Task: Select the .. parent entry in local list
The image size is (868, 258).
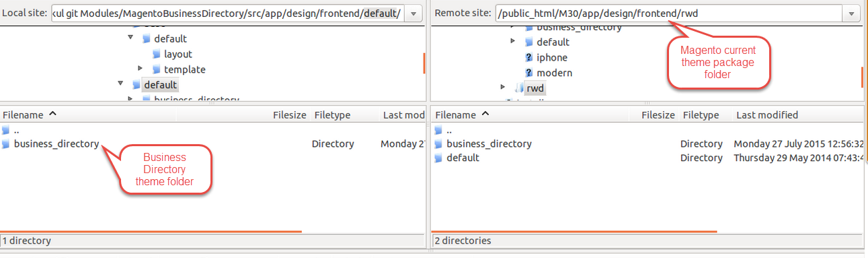Action: [x=17, y=130]
